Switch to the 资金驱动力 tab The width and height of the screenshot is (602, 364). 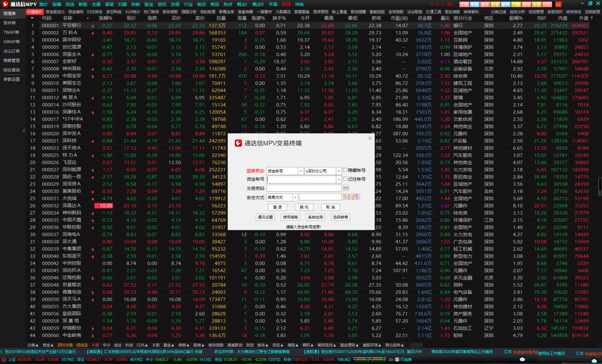tap(55, 12)
